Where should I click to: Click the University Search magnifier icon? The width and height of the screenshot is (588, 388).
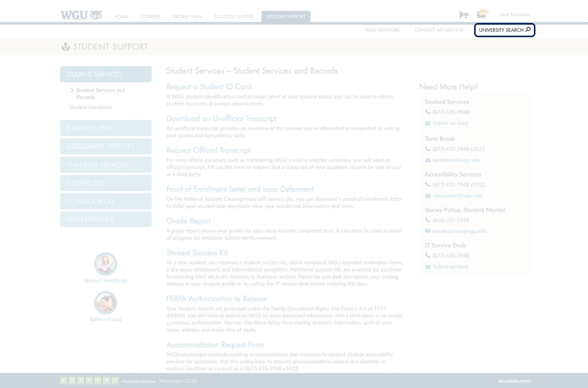point(528,30)
